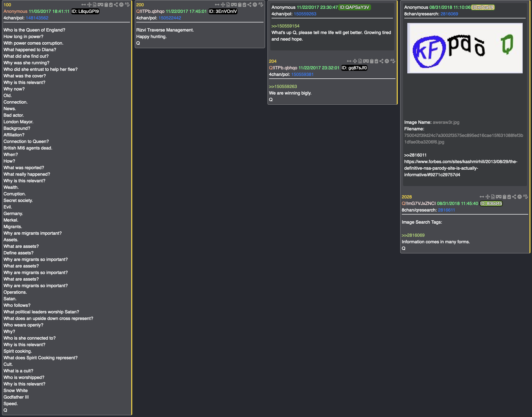532x417 pixels.
Task: Click spellcheck AB icon on post 100
Action: pyautogui.click(x=127, y=5)
